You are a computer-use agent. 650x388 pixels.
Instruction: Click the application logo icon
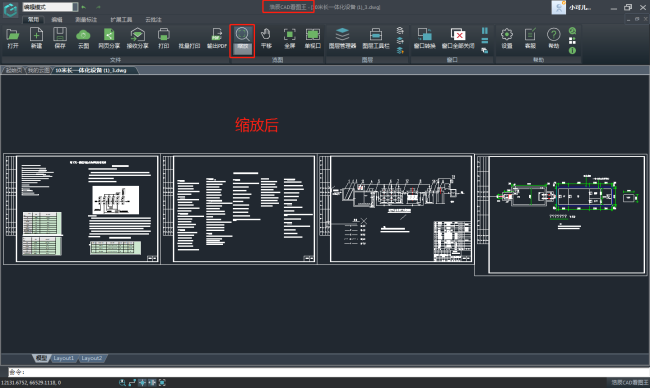click(x=10, y=9)
